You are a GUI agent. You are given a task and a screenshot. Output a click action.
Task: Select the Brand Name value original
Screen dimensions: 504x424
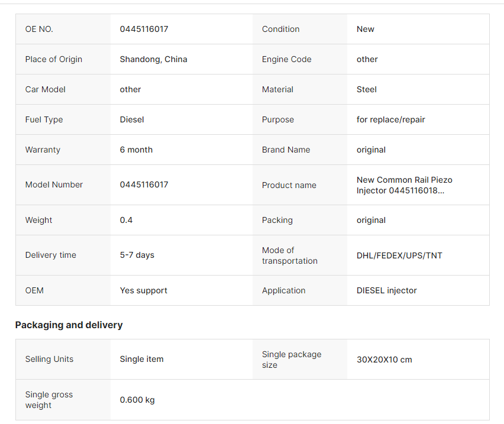click(x=371, y=150)
